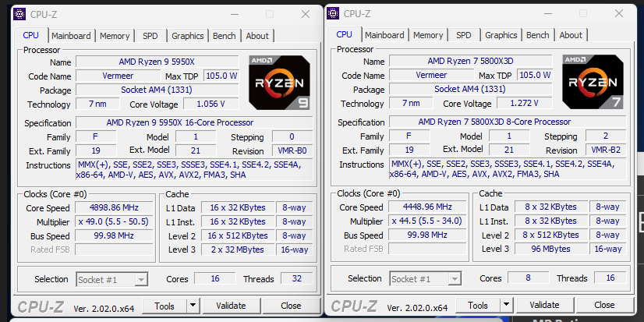The height and width of the screenshot is (322, 644).
Task: Open Graphics tab in the 5800X3D window
Action: click(501, 35)
